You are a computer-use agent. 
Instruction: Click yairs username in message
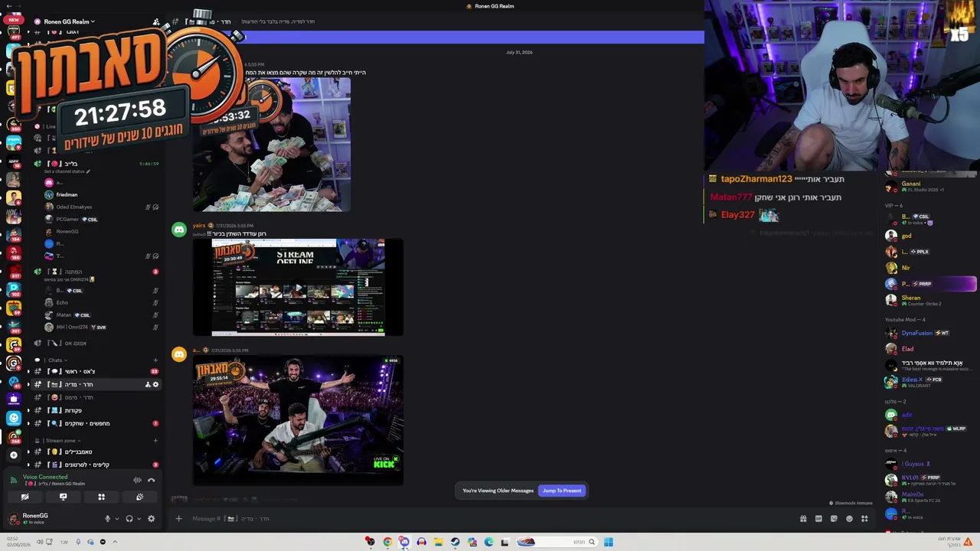pos(198,226)
